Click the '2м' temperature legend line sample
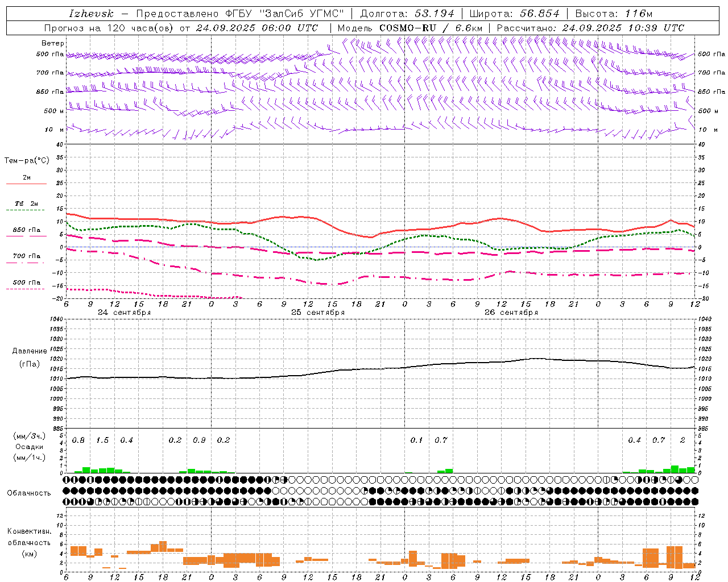The image size is (728, 582). 26,184
